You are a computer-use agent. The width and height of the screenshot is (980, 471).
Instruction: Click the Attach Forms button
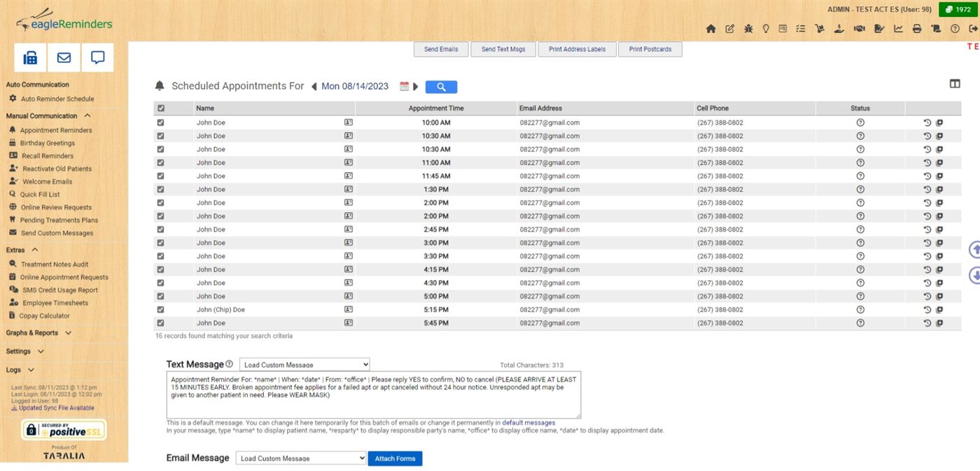(395, 458)
